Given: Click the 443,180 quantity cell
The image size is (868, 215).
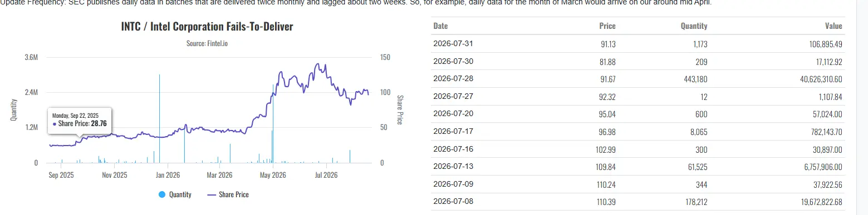Looking at the screenshot, I should pyautogui.click(x=694, y=79).
